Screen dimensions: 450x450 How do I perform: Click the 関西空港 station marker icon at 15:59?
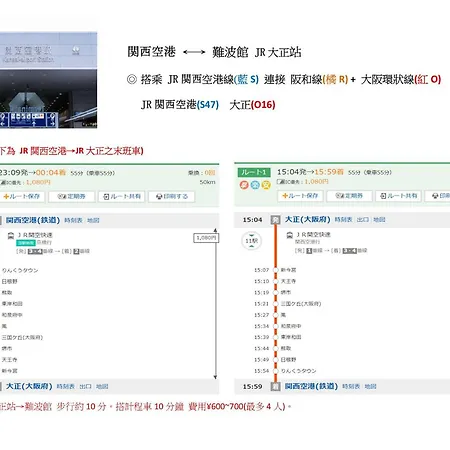click(x=275, y=386)
